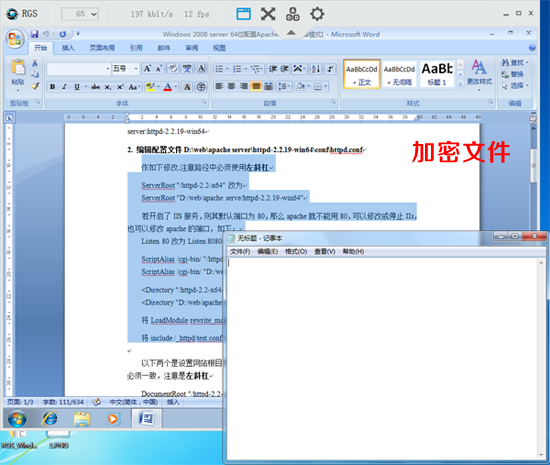This screenshot has width=550, height=465.
Task: Open the font size dropdown showing 五号
Action: (x=125, y=69)
